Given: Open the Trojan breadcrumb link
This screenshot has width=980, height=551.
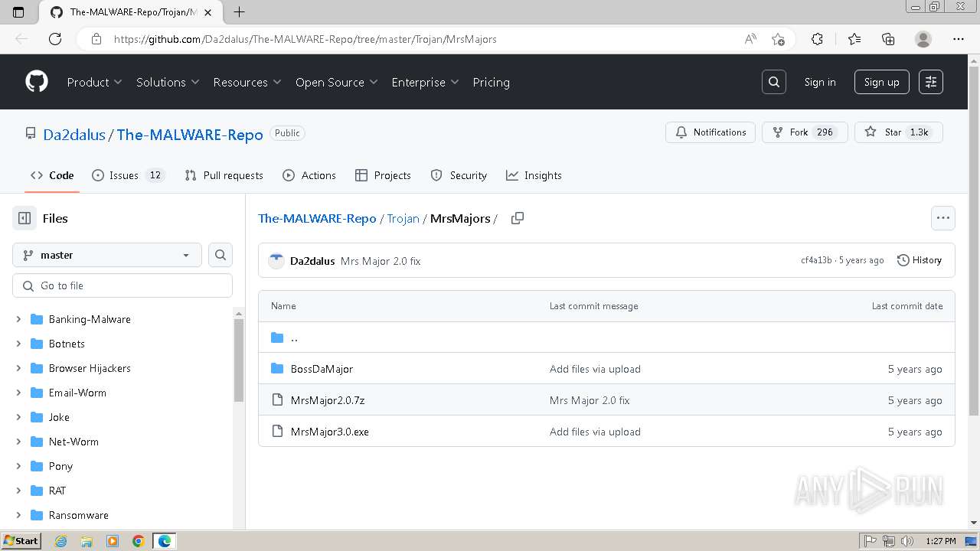Looking at the screenshot, I should tap(403, 218).
